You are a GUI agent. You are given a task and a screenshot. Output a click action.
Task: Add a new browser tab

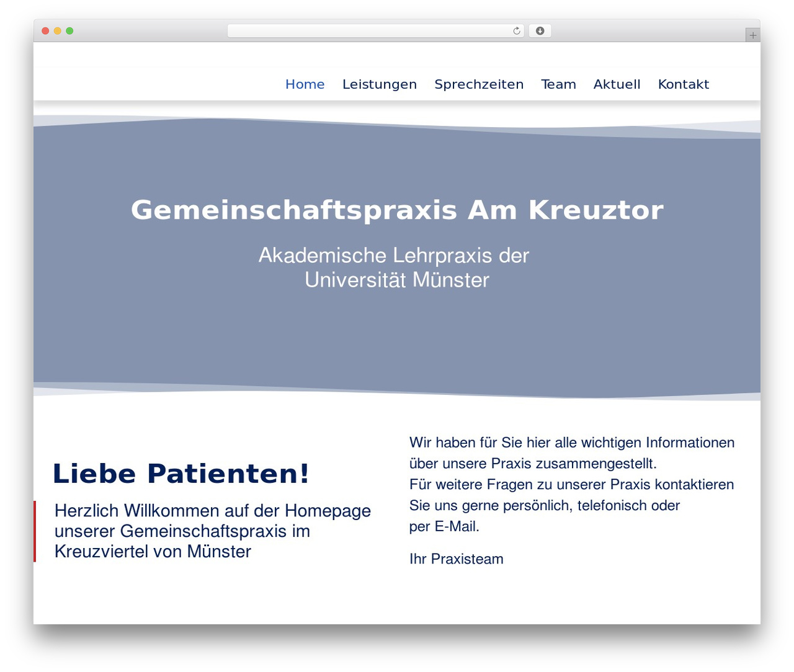[752, 35]
